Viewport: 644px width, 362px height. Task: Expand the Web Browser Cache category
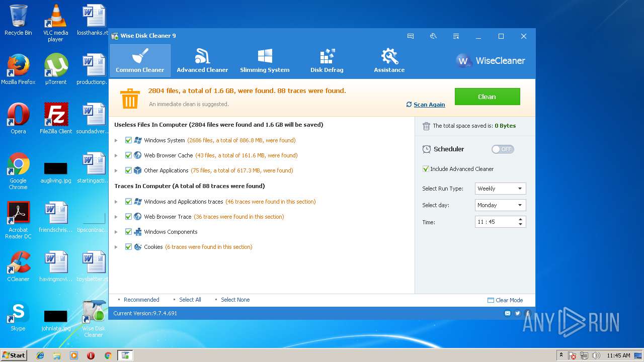pos(116,155)
